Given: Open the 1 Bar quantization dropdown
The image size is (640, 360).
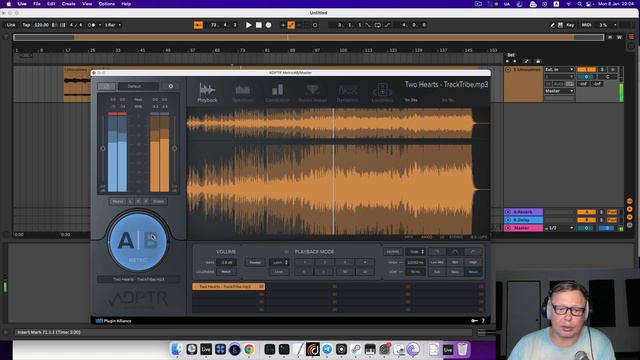Looking at the screenshot, I should click(x=113, y=25).
